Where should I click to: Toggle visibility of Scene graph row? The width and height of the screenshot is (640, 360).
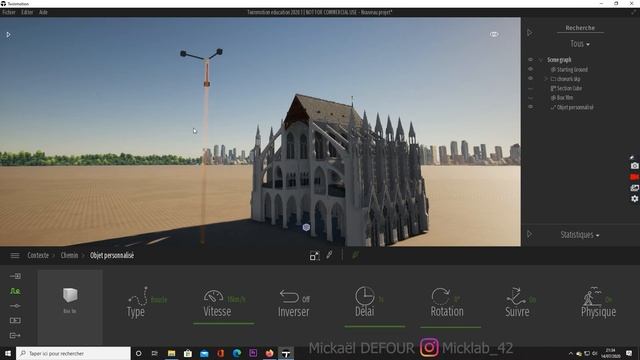[530, 60]
